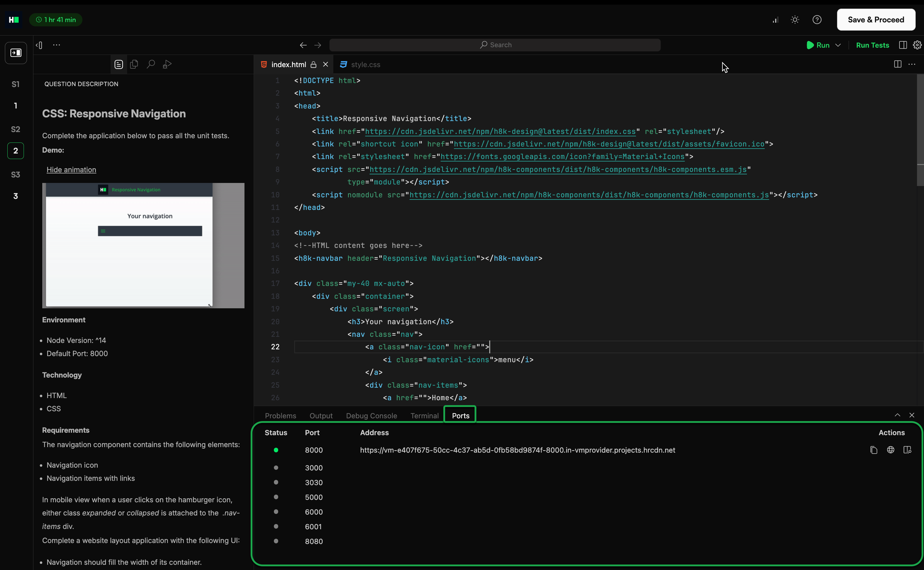Click the HackerRank logo icon
The image size is (924, 570).
[14, 20]
